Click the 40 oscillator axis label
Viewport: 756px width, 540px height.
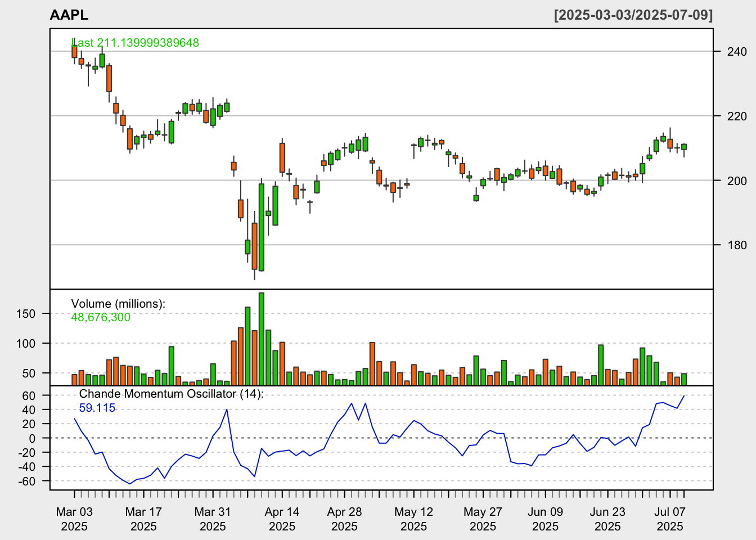pos(29,409)
